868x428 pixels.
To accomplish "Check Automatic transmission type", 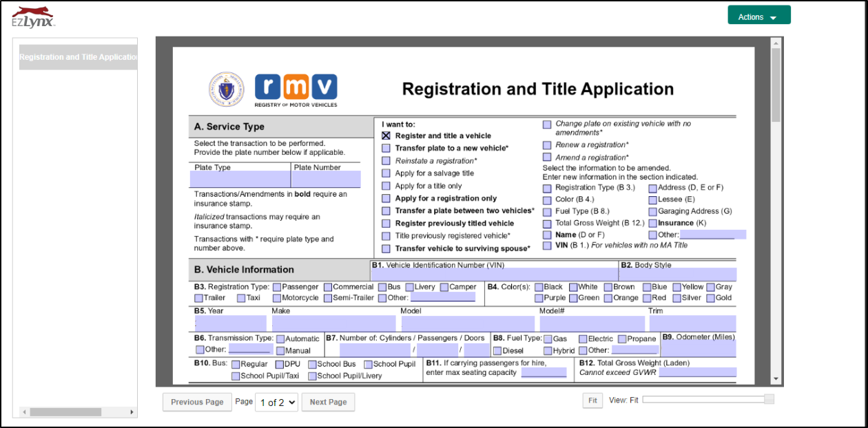I will pyautogui.click(x=280, y=339).
